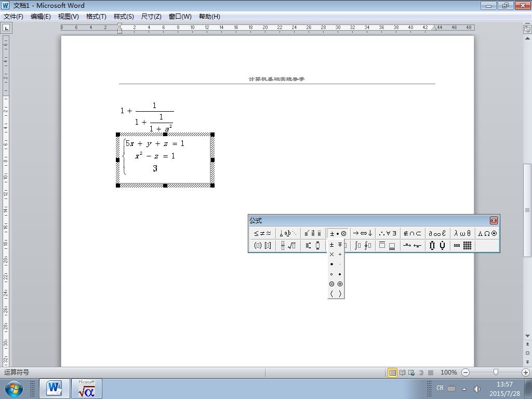The width and height of the screenshot is (532, 399).
Task: Open the embellishments palette in formula toolbar
Action: (312, 233)
